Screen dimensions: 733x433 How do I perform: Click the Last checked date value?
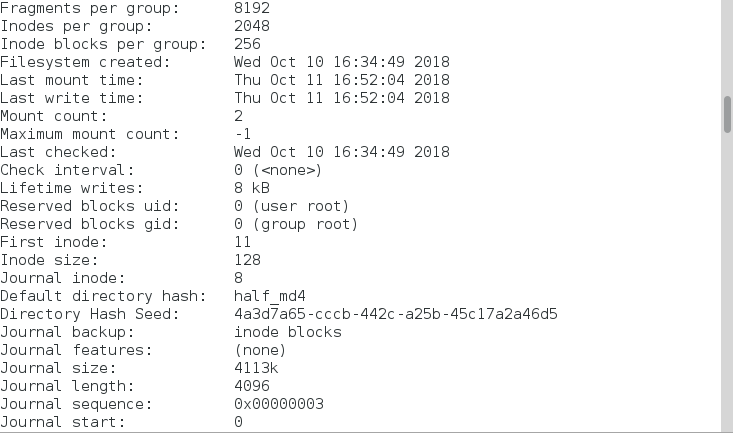click(x=342, y=152)
